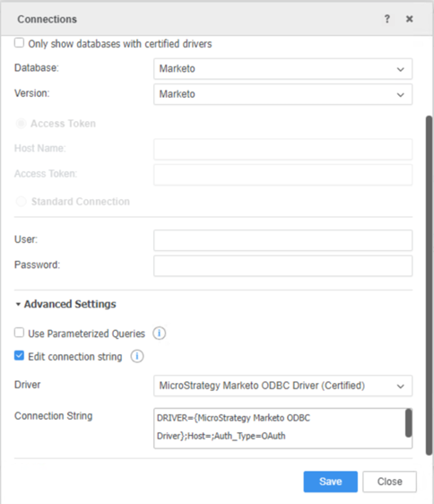Viewport: 434px width, 504px height.
Task: Collapse the Advanced Settings section
Action: coord(65,304)
